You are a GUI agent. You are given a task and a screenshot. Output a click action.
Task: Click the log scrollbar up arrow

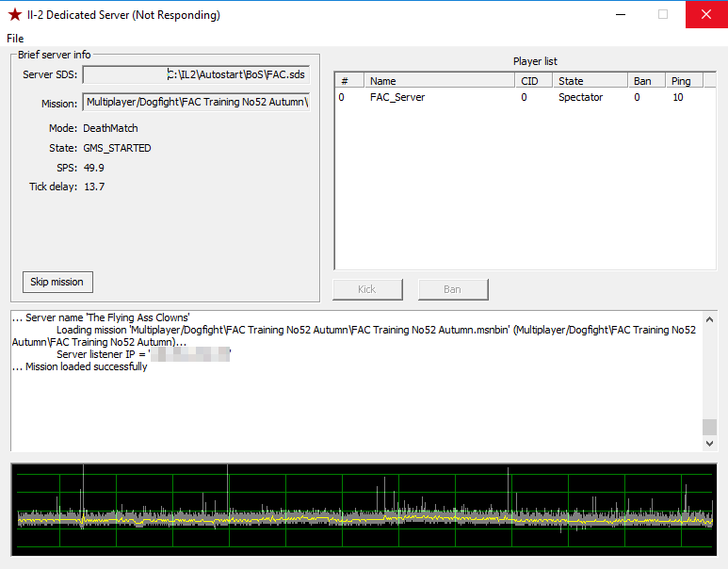(709, 319)
